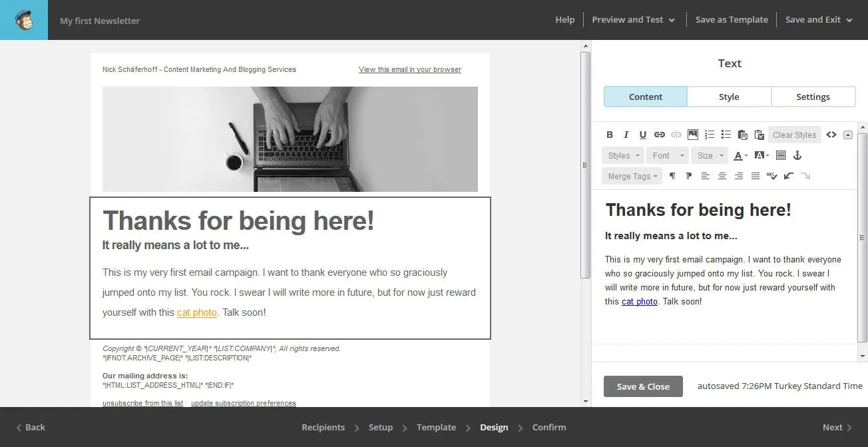Click Save as Template
Viewport: 868px width, 447px height.
point(732,20)
